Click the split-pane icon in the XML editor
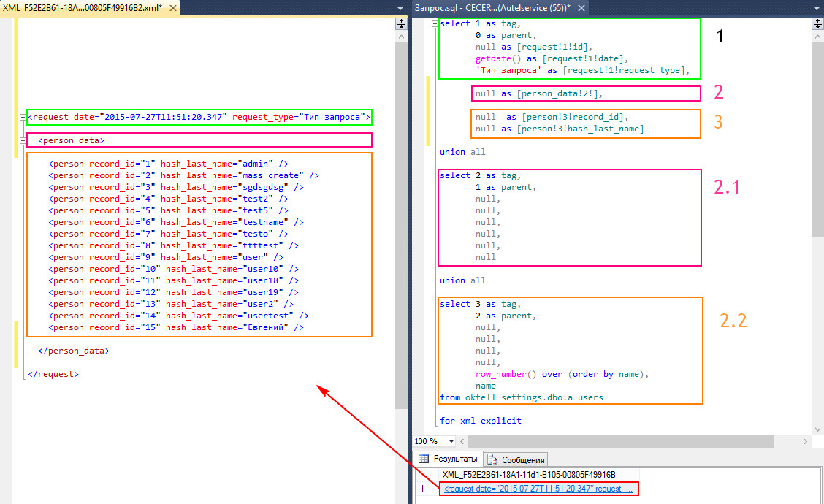 point(401,23)
